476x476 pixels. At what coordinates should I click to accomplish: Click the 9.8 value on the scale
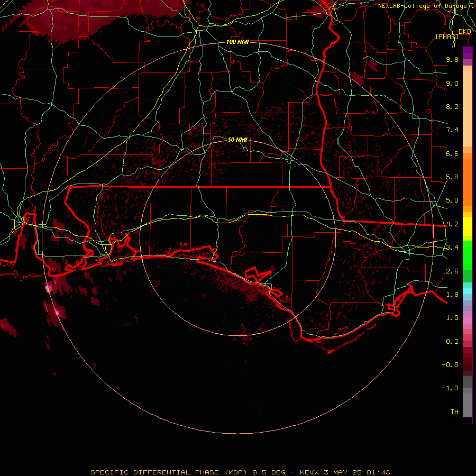(x=452, y=59)
